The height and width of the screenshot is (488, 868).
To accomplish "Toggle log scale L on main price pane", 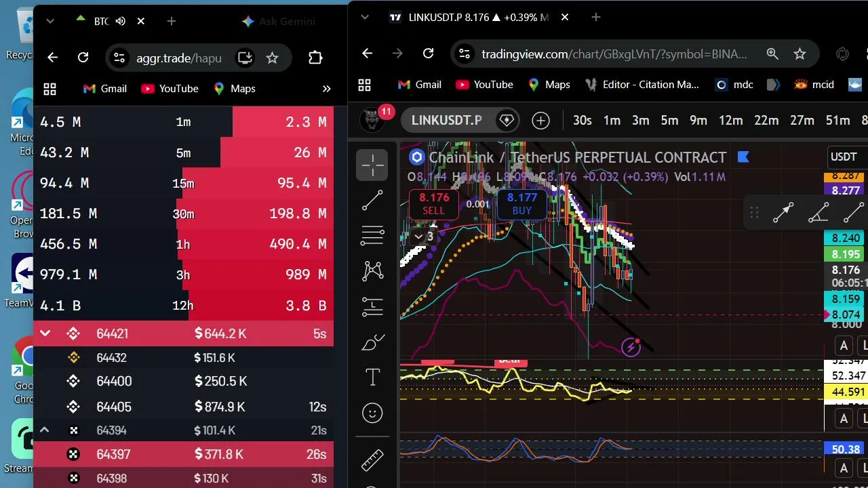I will [863, 346].
